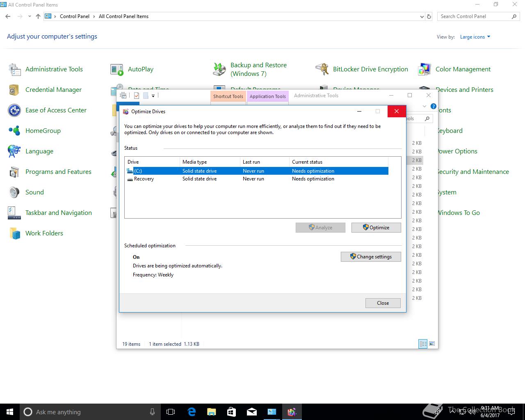Open BitLocker Drive Encryption icon

(x=322, y=69)
